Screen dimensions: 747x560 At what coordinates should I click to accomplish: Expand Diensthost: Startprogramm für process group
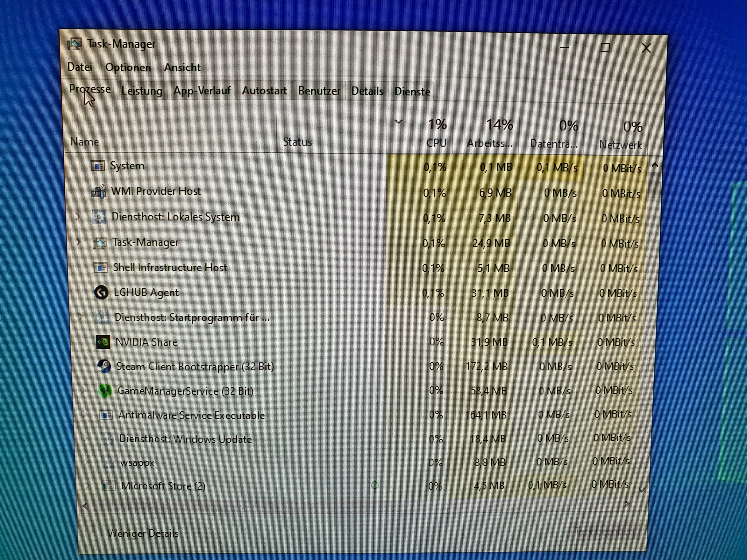tap(81, 317)
